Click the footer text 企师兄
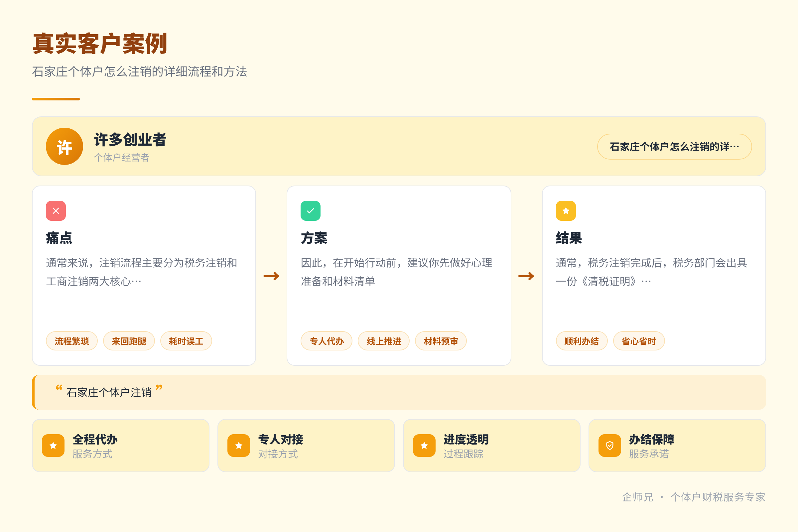 click(x=637, y=497)
